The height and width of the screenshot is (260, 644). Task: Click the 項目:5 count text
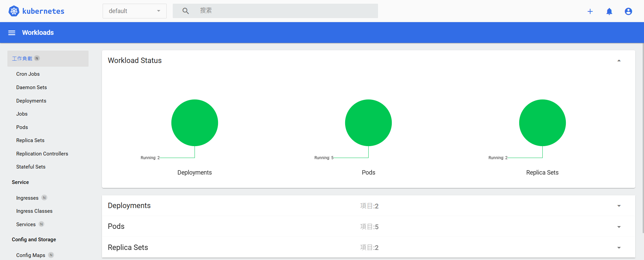point(369,227)
